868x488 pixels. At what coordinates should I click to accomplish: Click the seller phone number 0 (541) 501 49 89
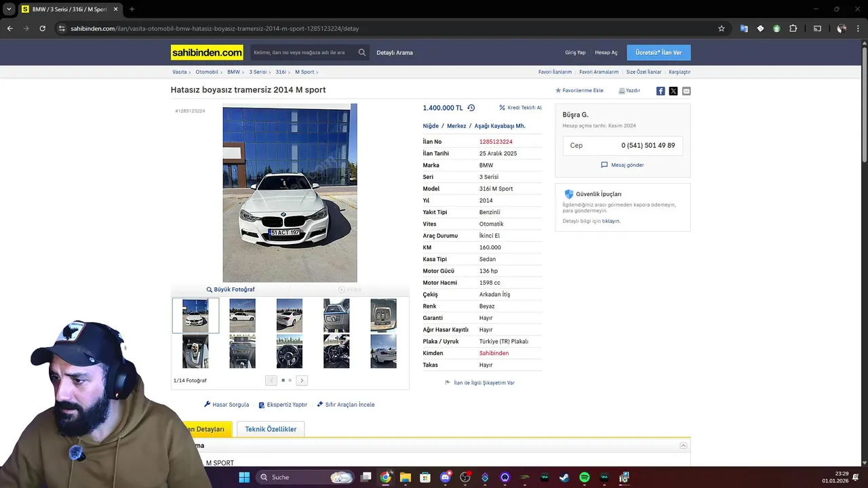coord(648,145)
